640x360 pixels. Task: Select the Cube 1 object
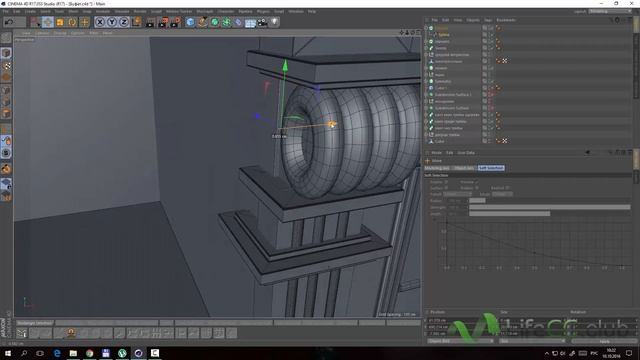440,88
